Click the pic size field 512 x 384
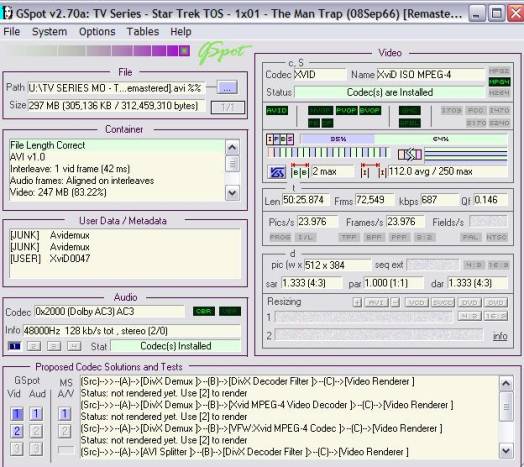 point(337,265)
